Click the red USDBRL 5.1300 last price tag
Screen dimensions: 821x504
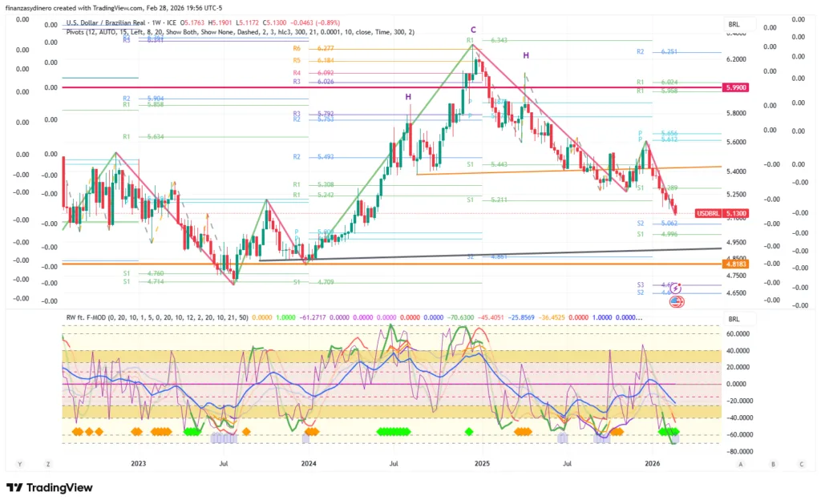click(722, 214)
